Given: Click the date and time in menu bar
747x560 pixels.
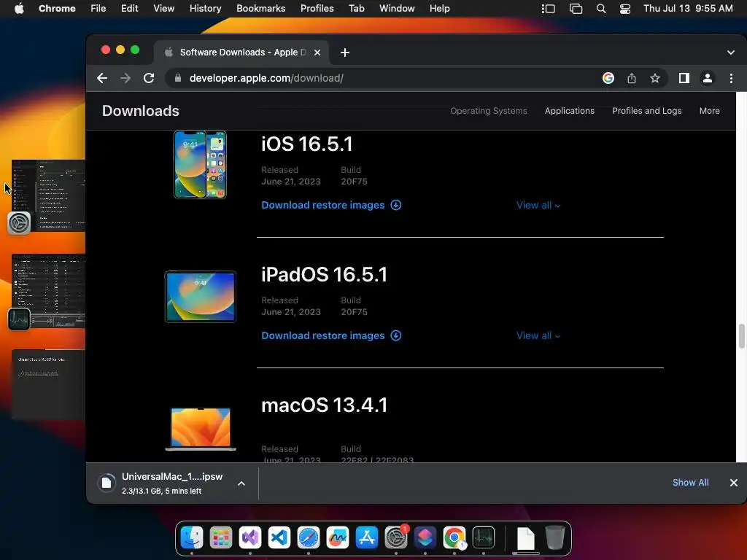Looking at the screenshot, I should point(688,9).
